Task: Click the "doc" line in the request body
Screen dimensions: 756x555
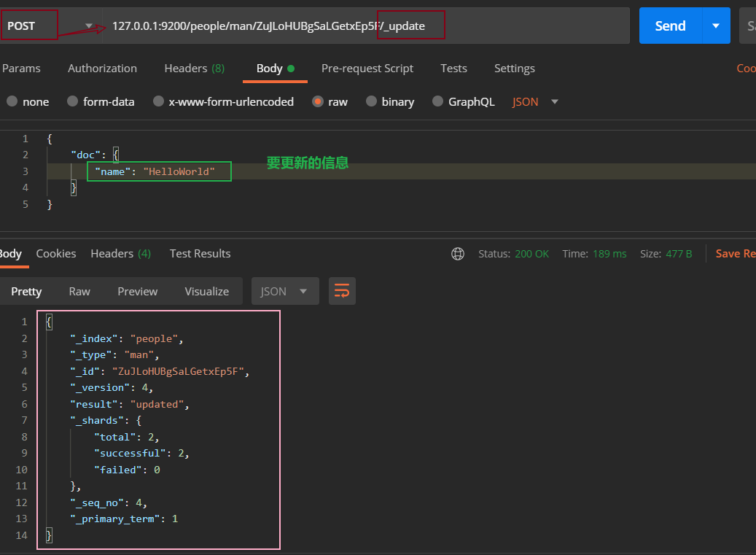Action: point(95,155)
